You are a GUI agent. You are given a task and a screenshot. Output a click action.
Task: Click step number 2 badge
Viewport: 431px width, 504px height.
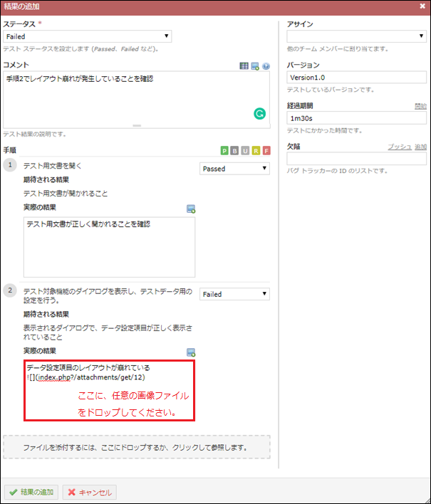(10, 290)
